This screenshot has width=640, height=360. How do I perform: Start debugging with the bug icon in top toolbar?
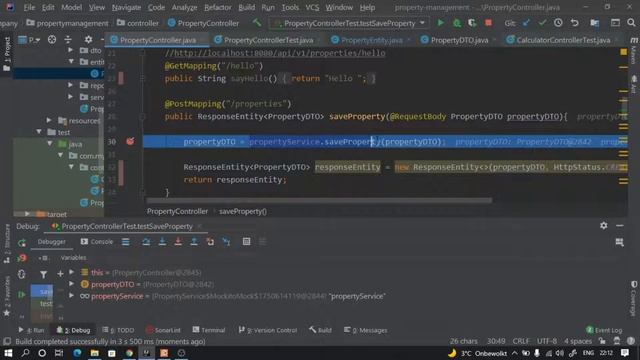[x=457, y=23]
